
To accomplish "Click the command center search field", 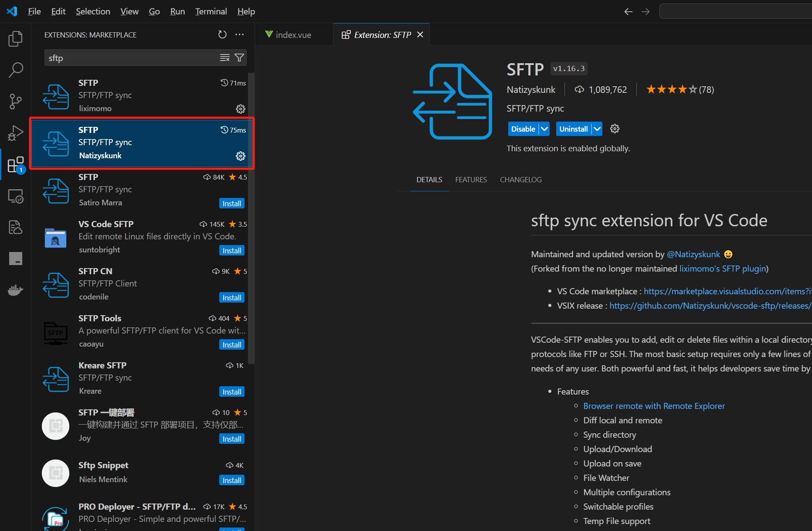I will 735,11.
